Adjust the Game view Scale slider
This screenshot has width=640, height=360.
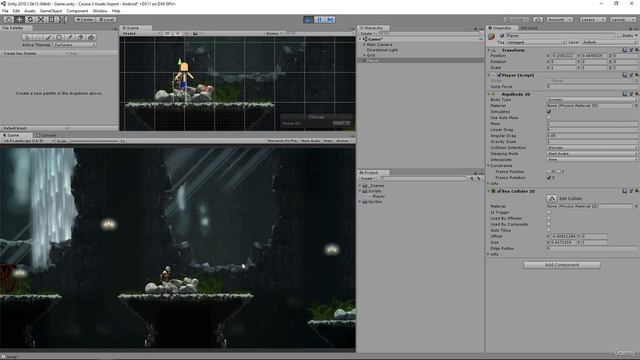click(93, 141)
